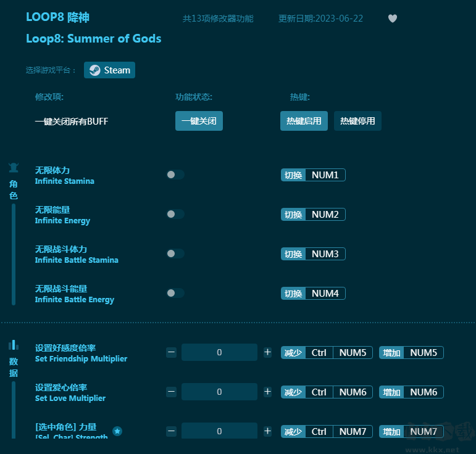Click the Friendship Multiplier value field
The image size is (476, 454).
(x=219, y=352)
